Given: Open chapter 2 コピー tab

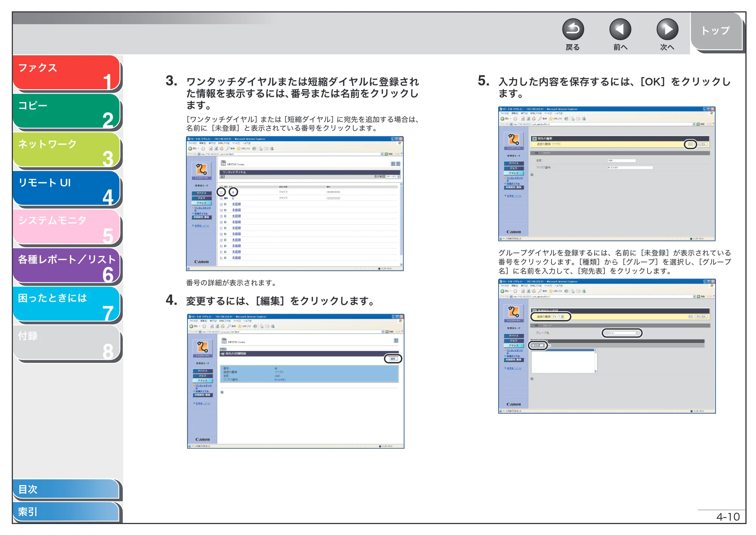Looking at the screenshot, I should pos(67,111).
